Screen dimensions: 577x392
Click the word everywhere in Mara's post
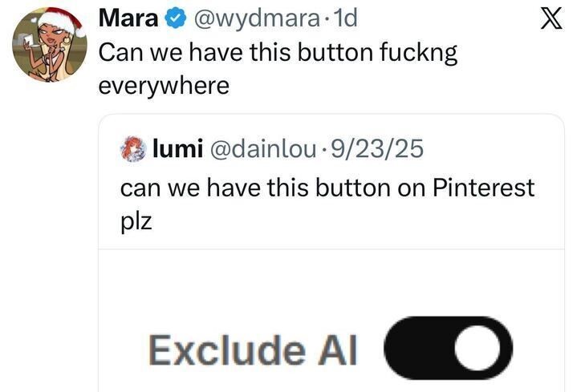[x=163, y=84]
